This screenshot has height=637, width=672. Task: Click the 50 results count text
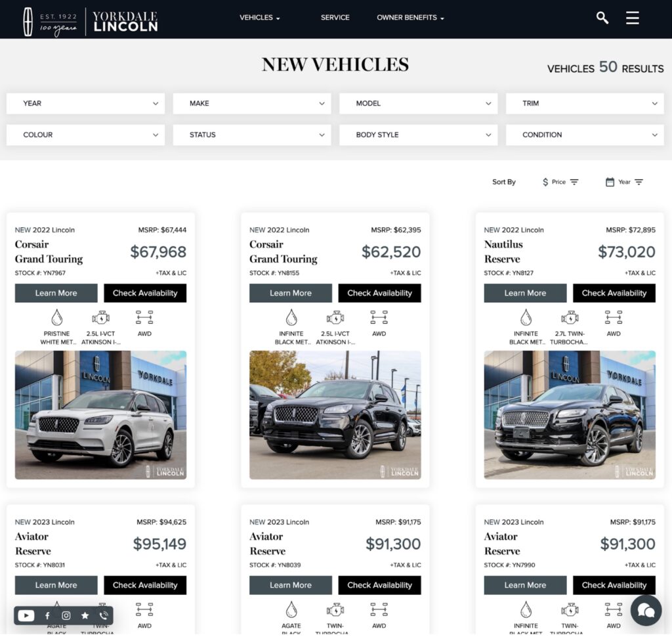pyautogui.click(x=605, y=68)
